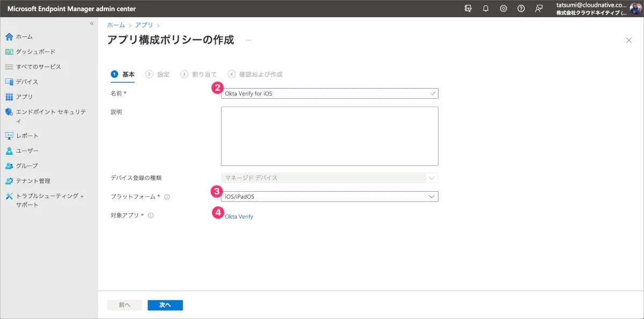
Task: Click the user account avatar
Action: 635,9
